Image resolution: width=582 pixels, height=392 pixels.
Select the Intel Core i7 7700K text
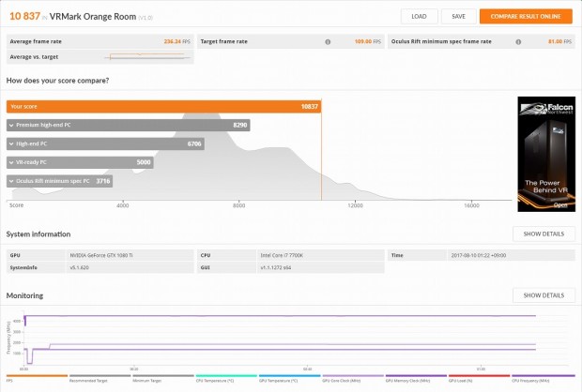pos(282,255)
